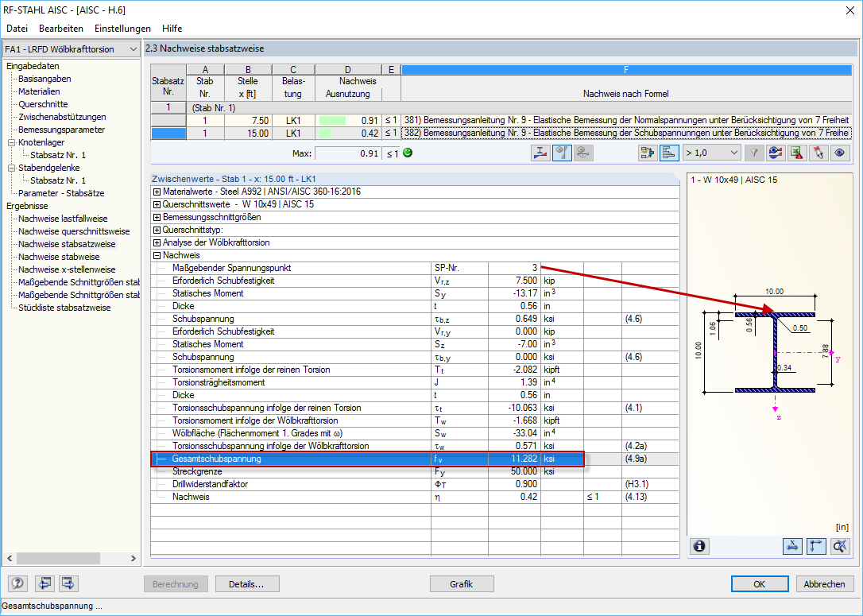Screen dimensions: 863x616
Task: Select Querschnitte in the navigator
Action: (x=43, y=104)
